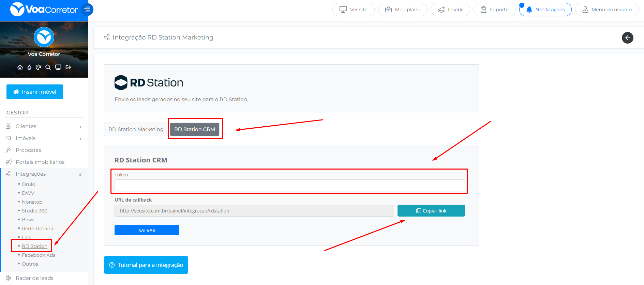644x285 pixels.
Task: Click the Voa Corretor profile avatar
Action: coord(44,37)
